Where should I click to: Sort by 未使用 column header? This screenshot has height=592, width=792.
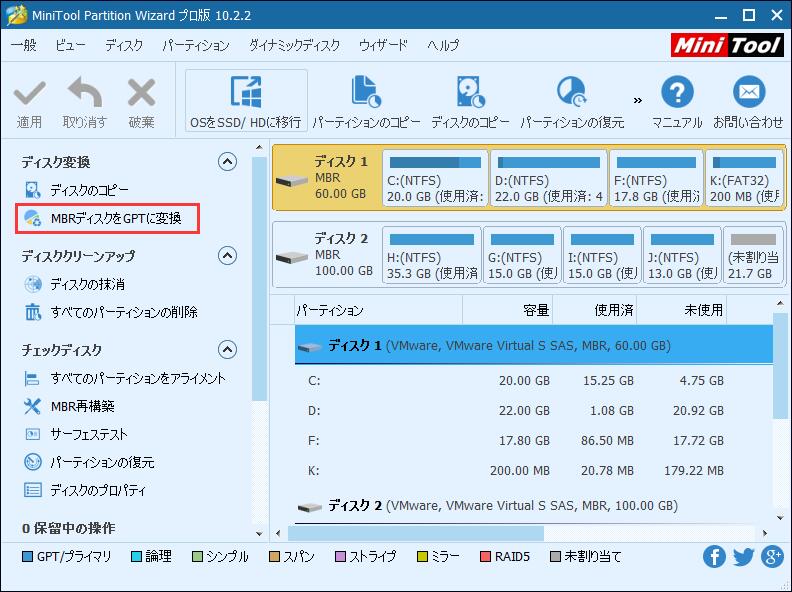point(682,310)
